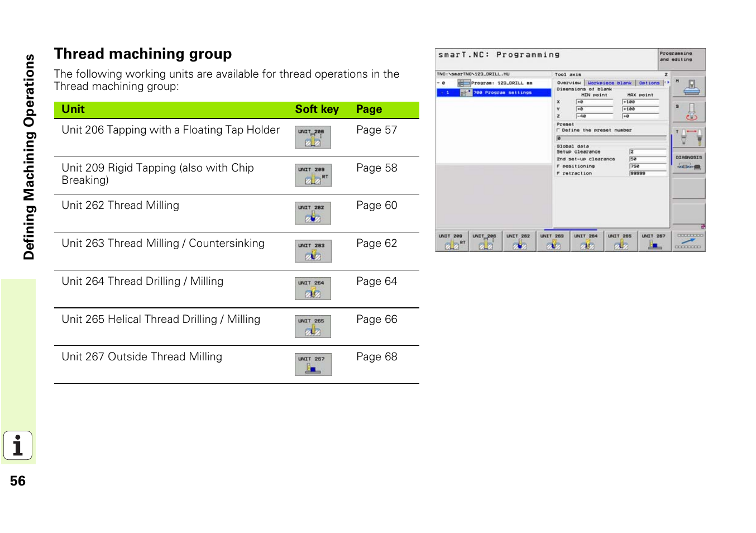This screenshot has height=533, width=756.
Task: Click Page 60 reference for Unit 262
Action: click(377, 206)
